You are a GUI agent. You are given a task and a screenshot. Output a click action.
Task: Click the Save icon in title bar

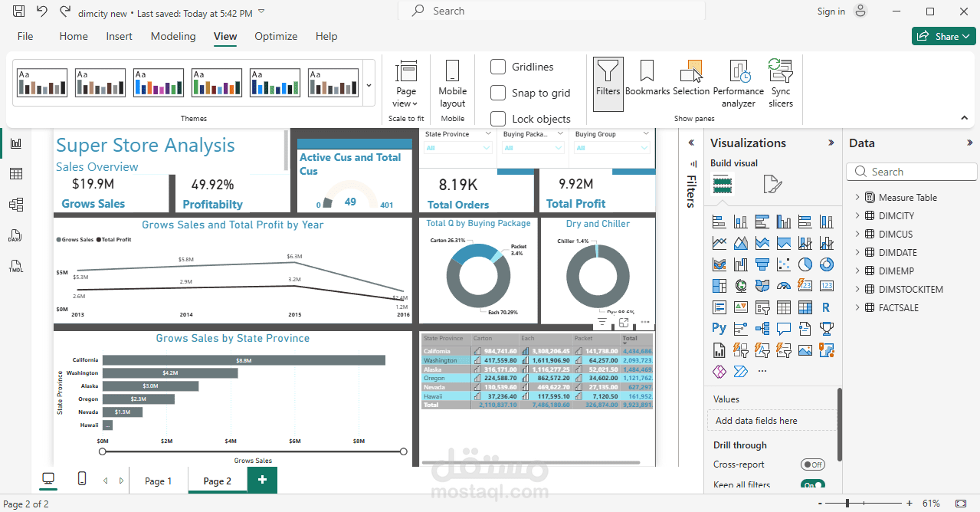point(19,11)
